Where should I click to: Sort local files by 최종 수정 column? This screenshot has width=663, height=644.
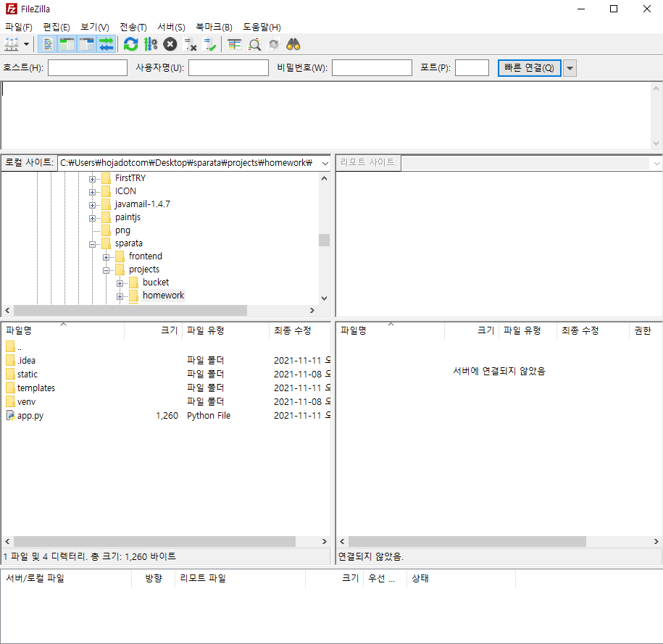click(300, 330)
